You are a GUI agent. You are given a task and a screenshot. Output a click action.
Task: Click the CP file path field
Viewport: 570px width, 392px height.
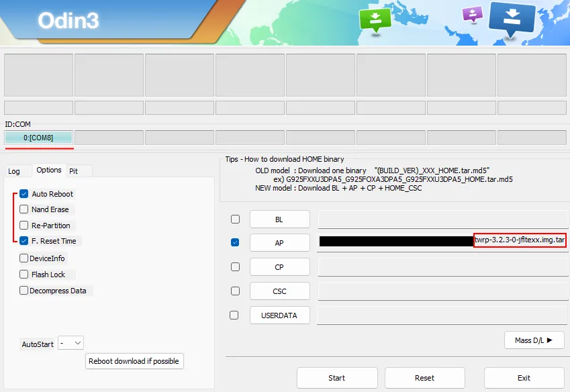tap(442, 267)
